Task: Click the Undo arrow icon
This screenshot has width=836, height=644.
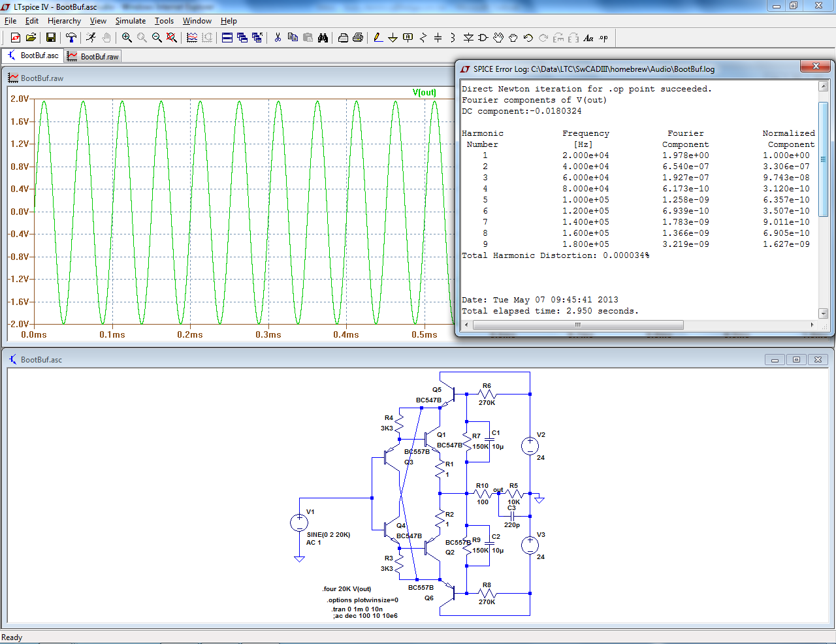Action: tap(528, 38)
